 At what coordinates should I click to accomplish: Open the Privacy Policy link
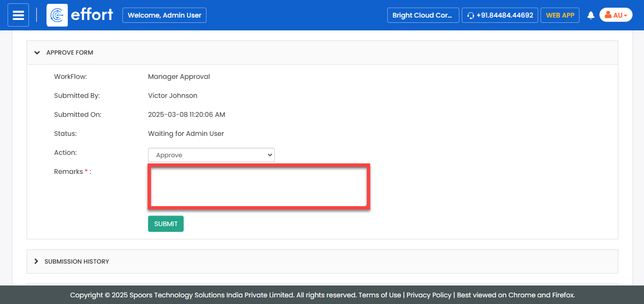pyautogui.click(x=429, y=295)
